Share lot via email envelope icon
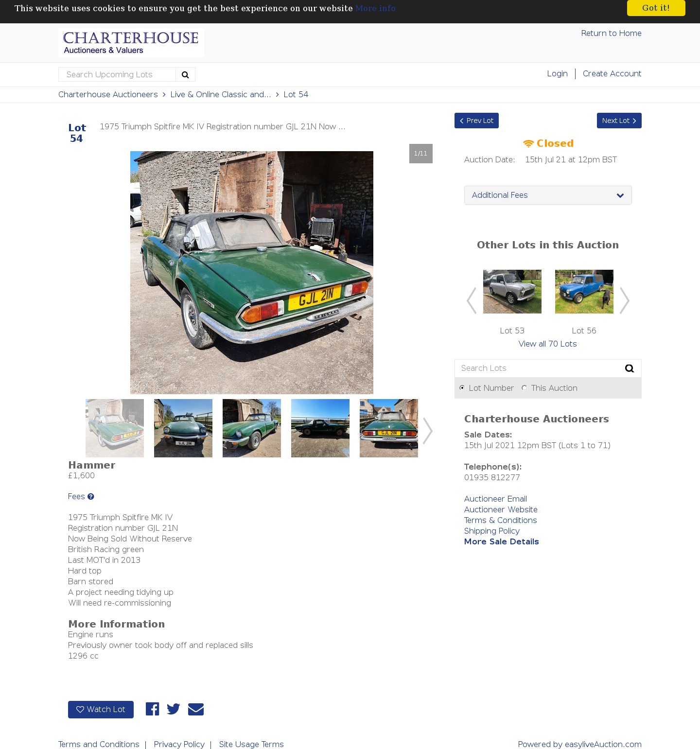The width and height of the screenshot is (700, 749). (196, 709)
